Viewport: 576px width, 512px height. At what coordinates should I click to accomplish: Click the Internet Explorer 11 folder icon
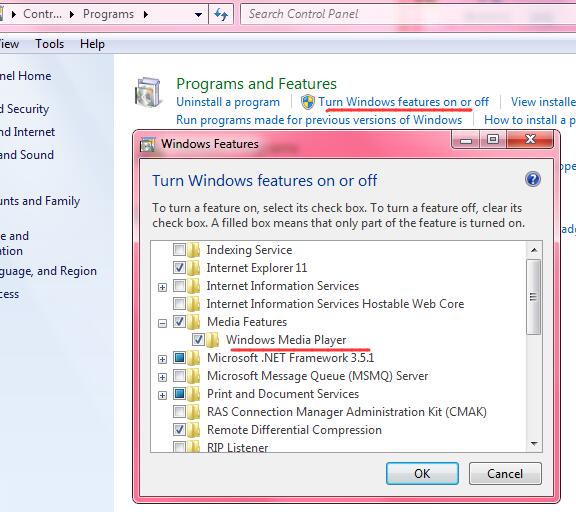click(193, 268)
